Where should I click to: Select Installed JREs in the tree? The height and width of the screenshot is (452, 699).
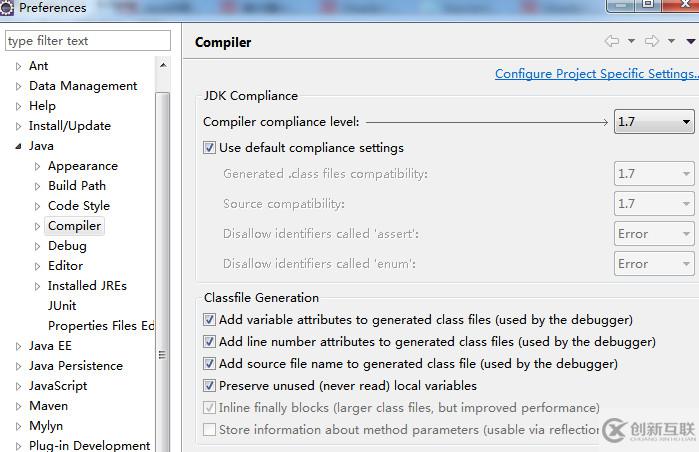tap(87, 286)
